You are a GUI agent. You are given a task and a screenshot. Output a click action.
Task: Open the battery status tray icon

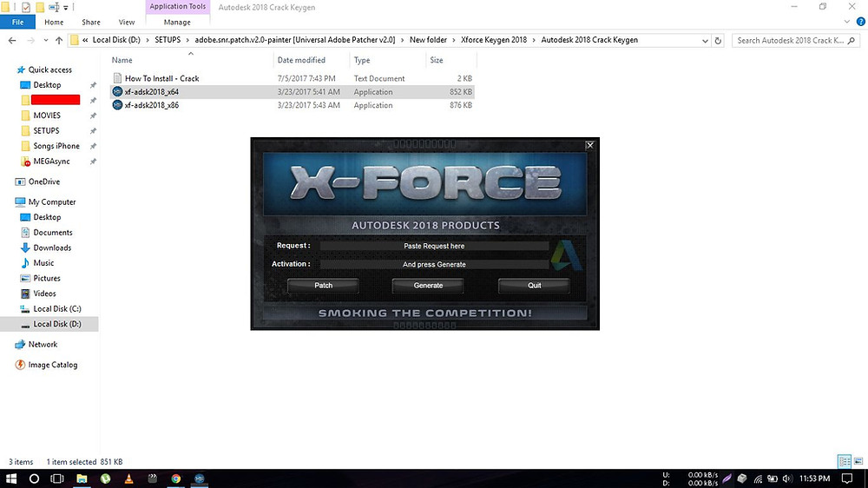[773, 478]
